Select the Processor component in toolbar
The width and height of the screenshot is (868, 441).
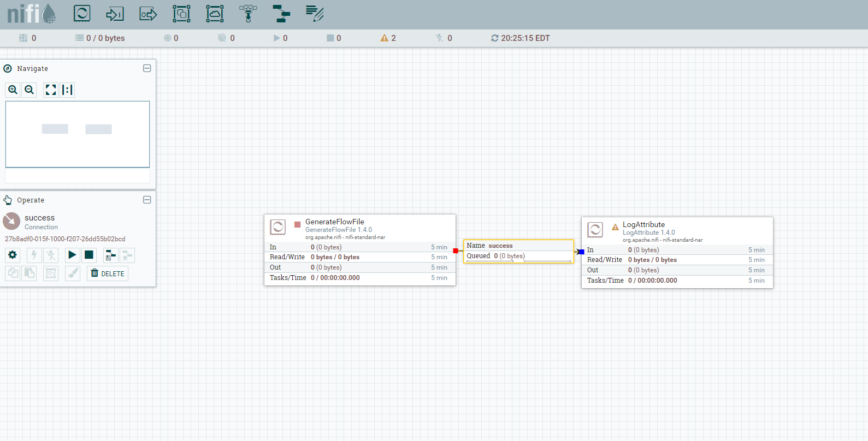(x=82, y=14)
